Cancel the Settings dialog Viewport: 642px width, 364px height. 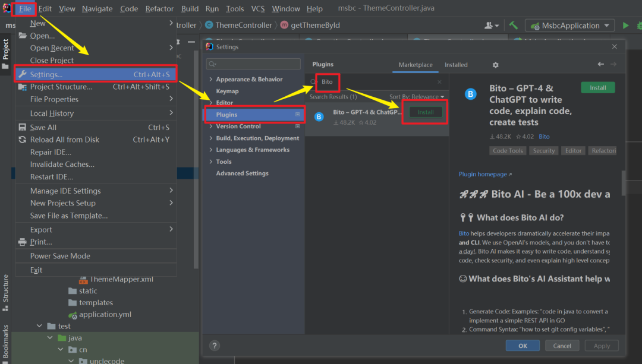pyautogui.click(x=562, y=346)
